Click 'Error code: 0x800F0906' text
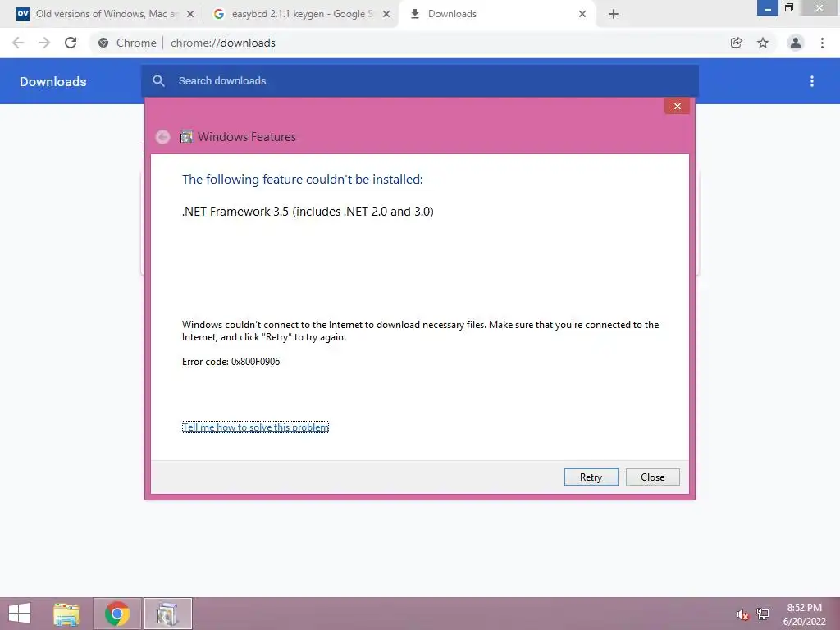This screenshot has width=840, height=630. 231,362
